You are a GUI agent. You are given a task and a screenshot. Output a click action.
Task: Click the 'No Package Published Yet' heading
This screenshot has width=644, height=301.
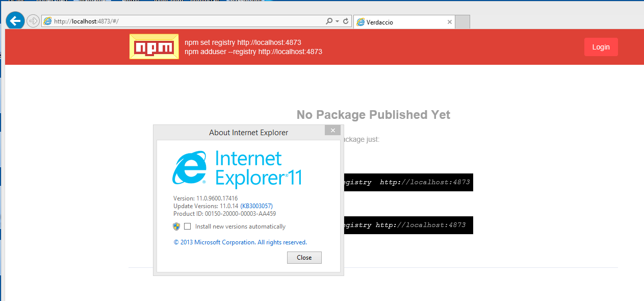point(373,115)
